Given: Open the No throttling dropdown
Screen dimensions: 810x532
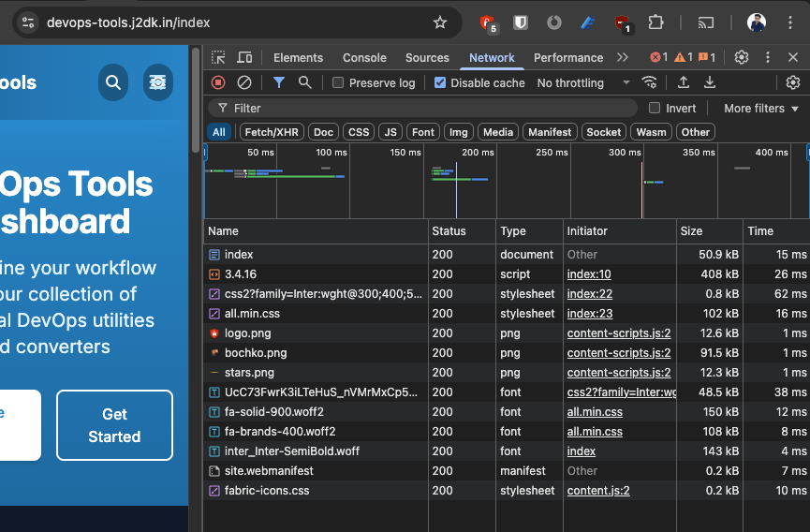Looking at the screenshot, I should 582,82.
